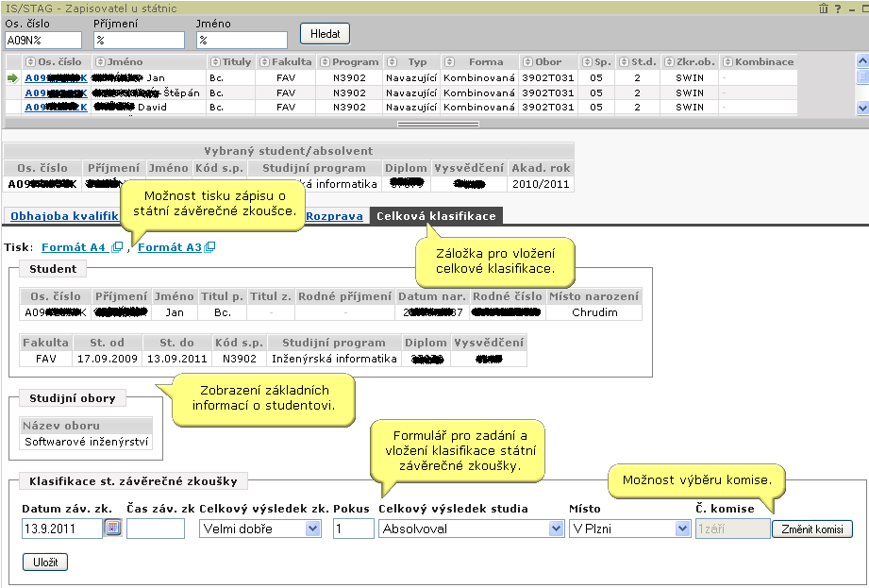Click the sort icon beside St.d. column
Viewport: 869px width, 588px height.
625,62
